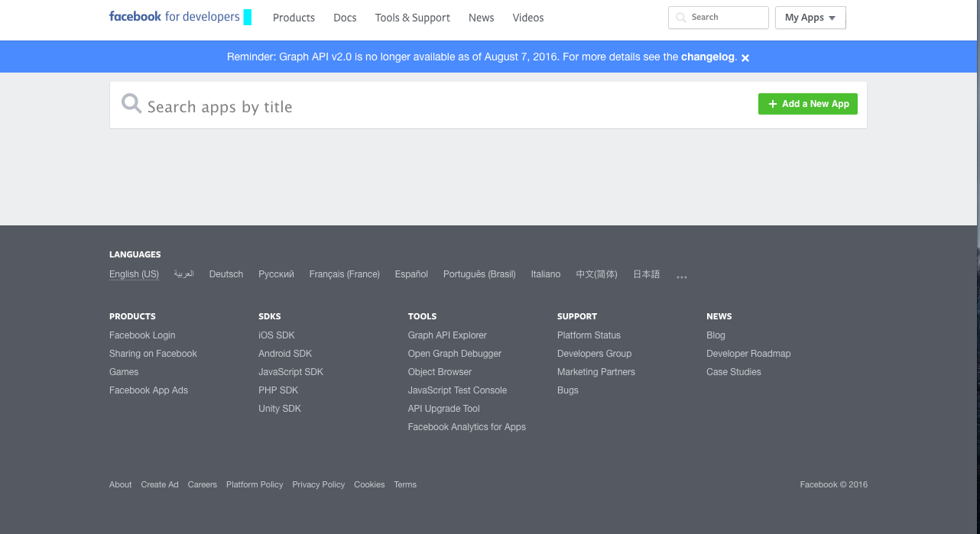The height and width of the screenshot is (534, 980).
Task: Open the Products menu
Action: (x=294, y=17)
